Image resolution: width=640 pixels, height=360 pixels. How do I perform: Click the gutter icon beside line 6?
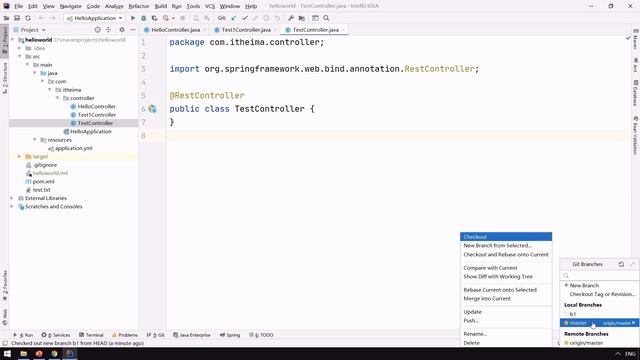tap(153, 109)
